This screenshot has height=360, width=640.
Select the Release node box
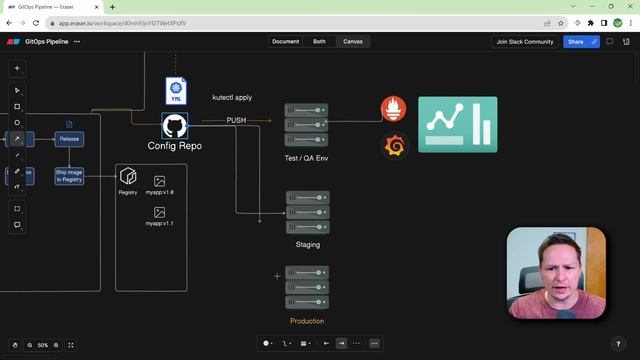pos(69,139)
